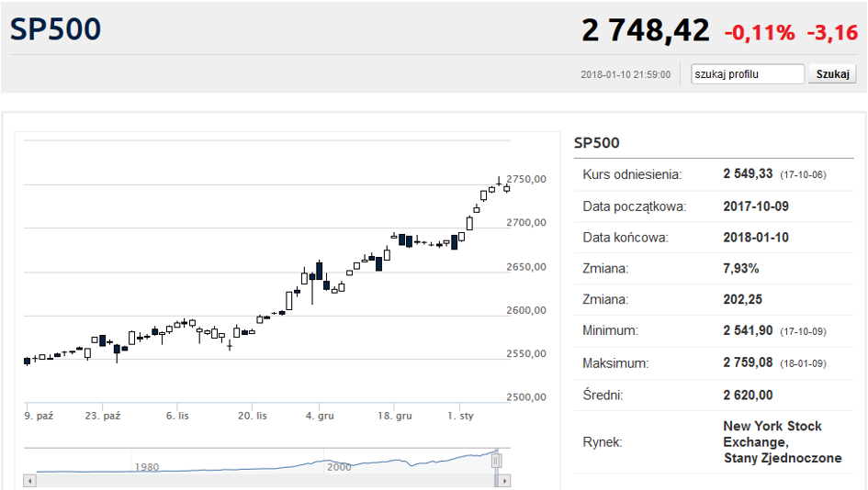The height and width of the screenshot is (490, 868).
Task: Click the Minimum value 2 541,90
Action: [x=749, y=331]
